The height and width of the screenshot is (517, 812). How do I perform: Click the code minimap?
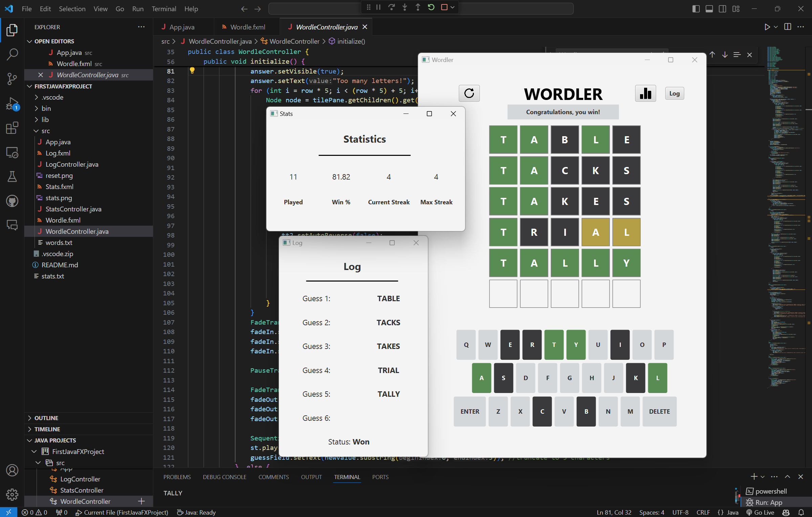click(x=786, y=217)
